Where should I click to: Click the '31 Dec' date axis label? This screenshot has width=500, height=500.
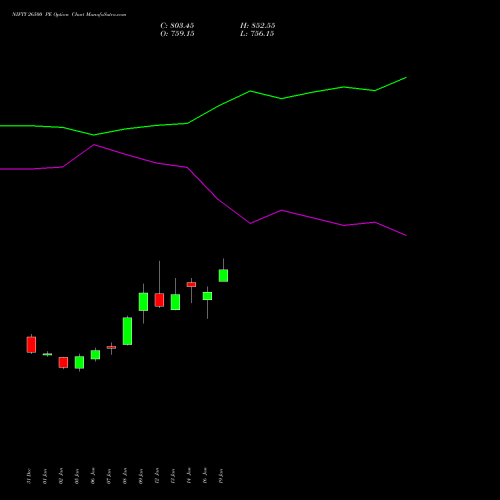[x=29, y=476]
